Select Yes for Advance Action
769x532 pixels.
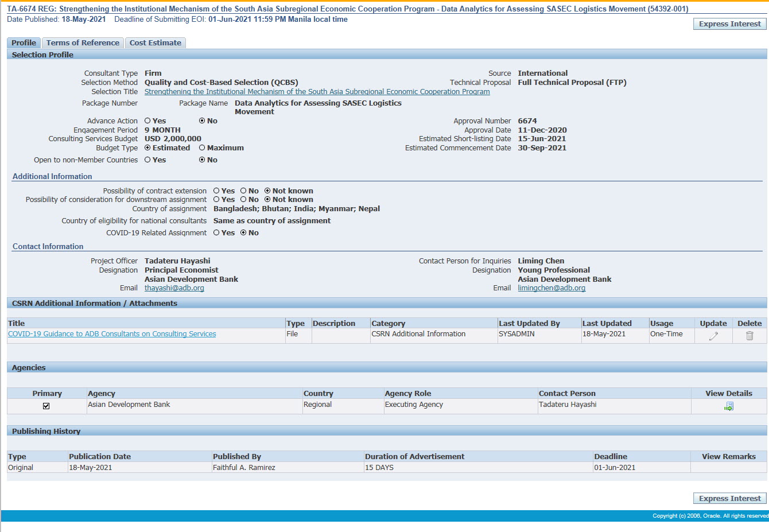coord(147,121)
